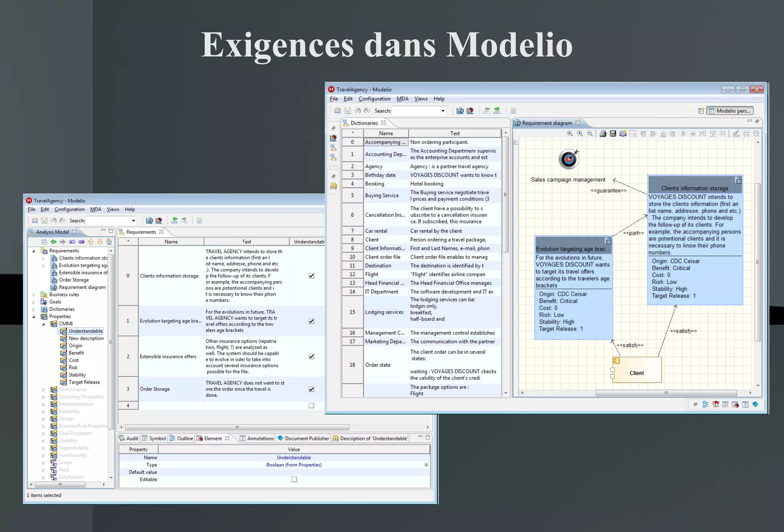Toggle Understandable checkbox for Clients information storage

(312, 276)
